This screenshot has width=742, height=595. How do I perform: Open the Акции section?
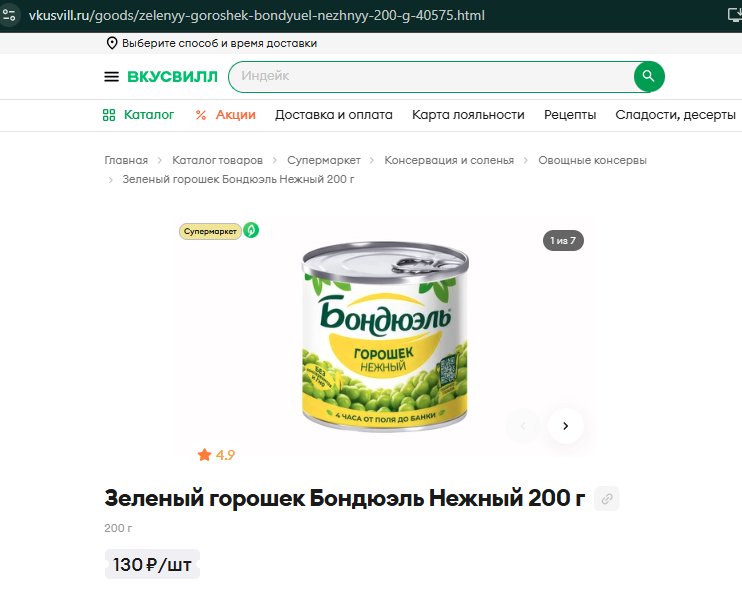click(226, 115)
